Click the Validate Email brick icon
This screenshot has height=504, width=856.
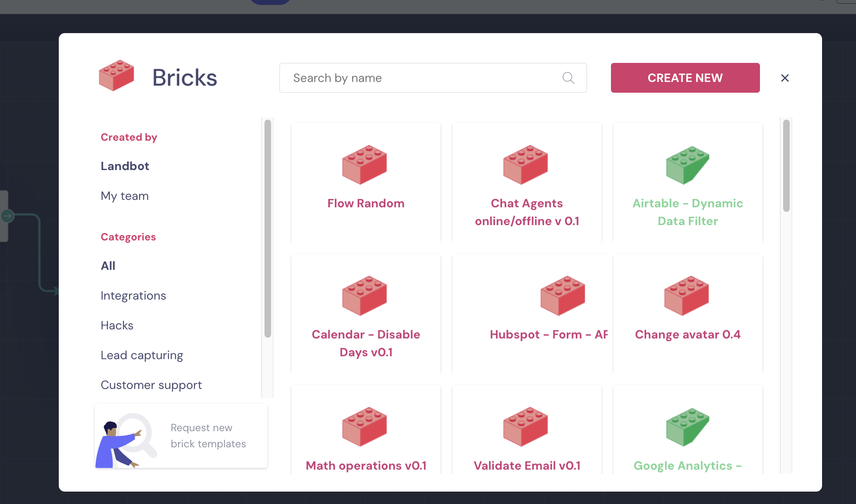click(x=526, y=427)
